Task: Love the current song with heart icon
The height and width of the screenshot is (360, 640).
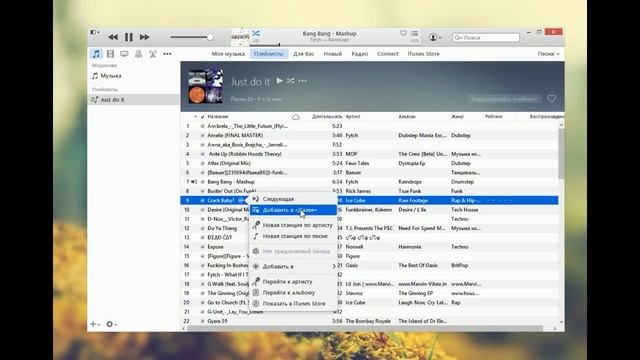Action: click(403, 33)
